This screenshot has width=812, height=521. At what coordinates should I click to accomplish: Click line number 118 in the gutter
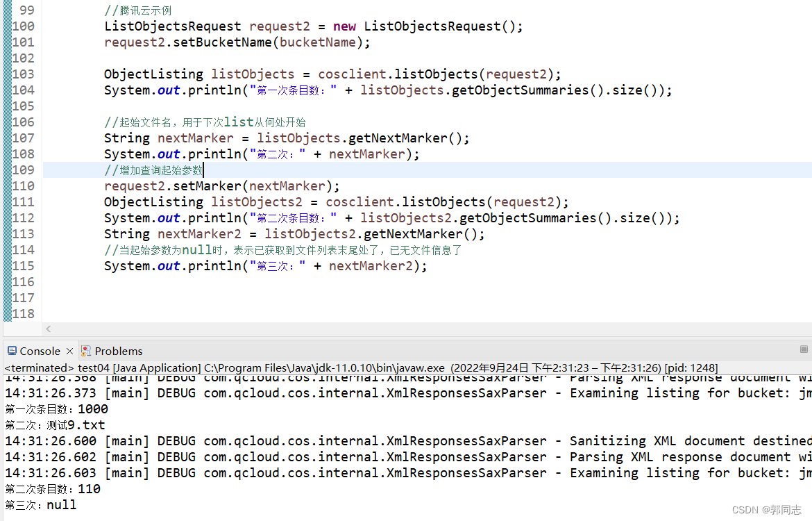click(x=24, y=313)
